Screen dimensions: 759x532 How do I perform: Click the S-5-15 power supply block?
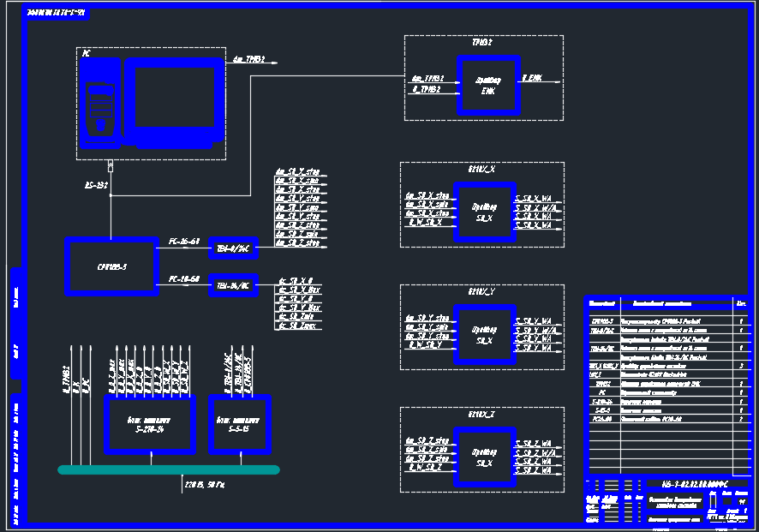[x=240, y=425]
